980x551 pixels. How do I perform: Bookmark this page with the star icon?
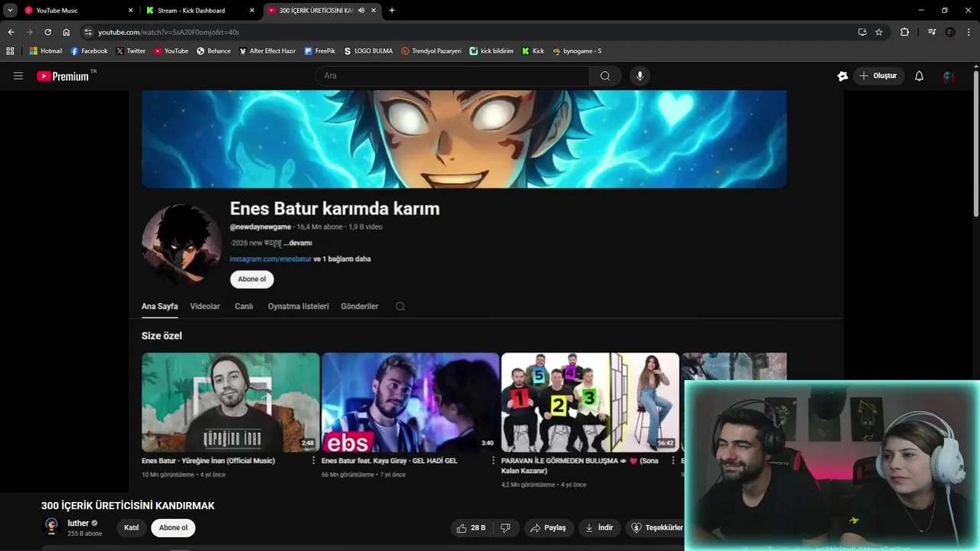pos(879,32)
